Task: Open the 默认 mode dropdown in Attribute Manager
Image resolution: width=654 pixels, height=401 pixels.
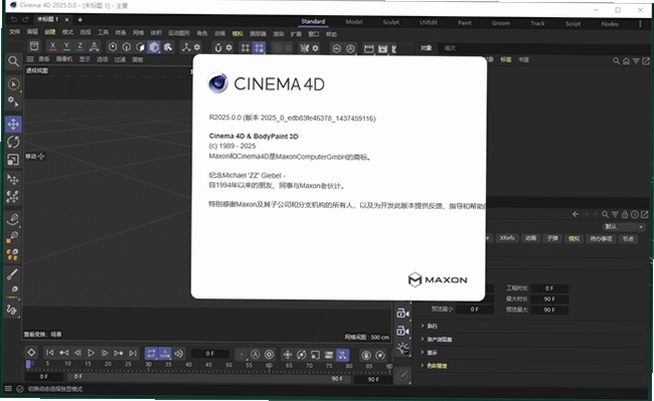Action: [x=624, y=227]
